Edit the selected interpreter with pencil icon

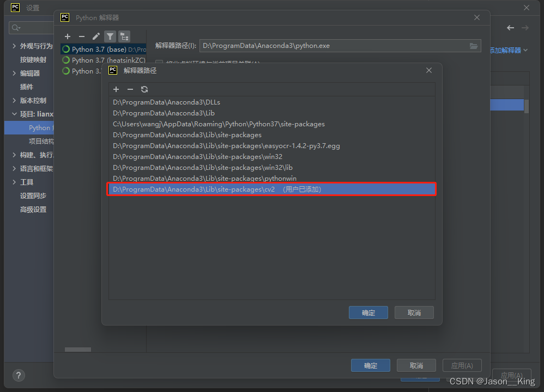(96, 36)
